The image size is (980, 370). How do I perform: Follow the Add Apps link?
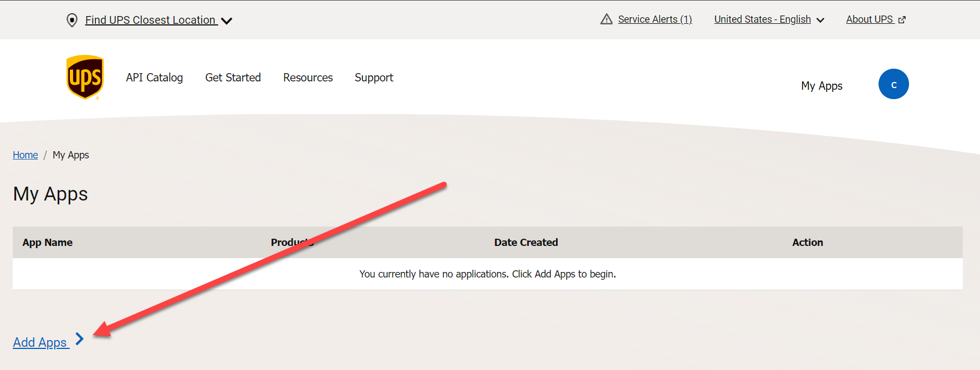40,342
